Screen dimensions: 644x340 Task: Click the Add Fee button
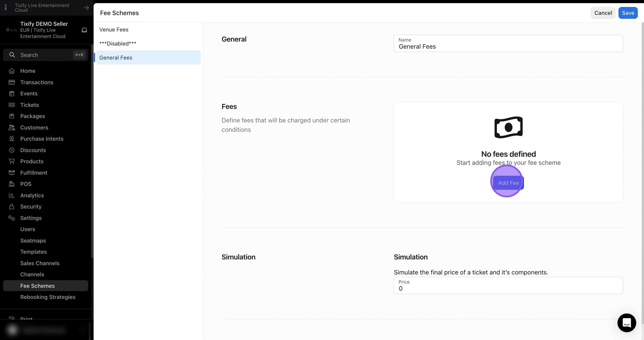pos(508,183)
